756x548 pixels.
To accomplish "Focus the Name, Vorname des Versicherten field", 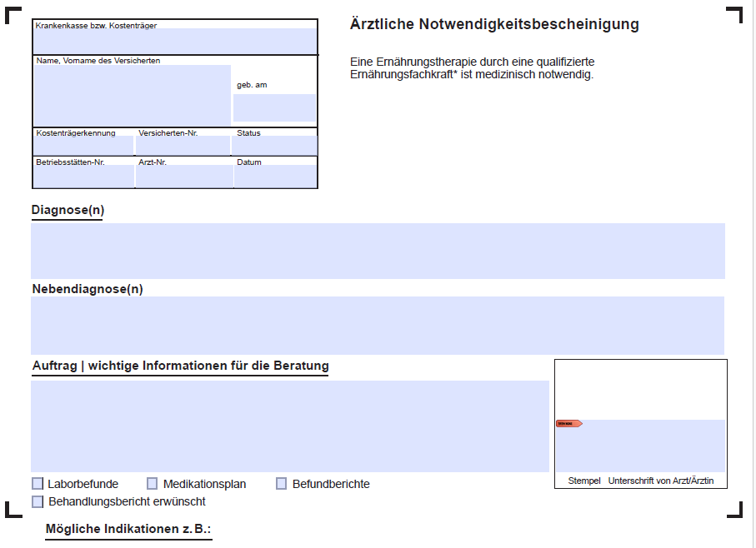I will point(132,95).
